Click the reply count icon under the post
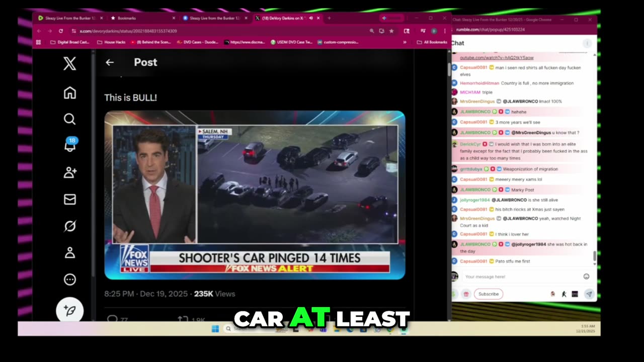The width and height of the screenshot is (644, 362). tap(113, 319)
